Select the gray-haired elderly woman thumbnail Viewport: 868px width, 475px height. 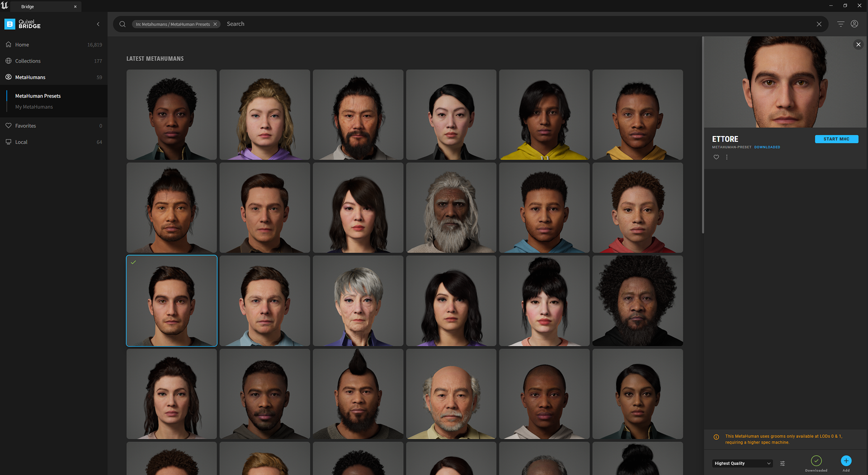click(358, 301)
